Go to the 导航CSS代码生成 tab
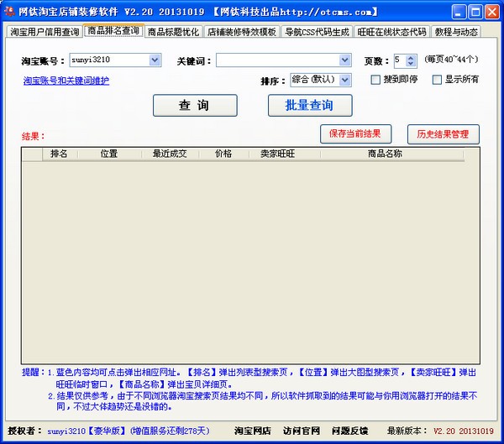 (x=317, y=32)
